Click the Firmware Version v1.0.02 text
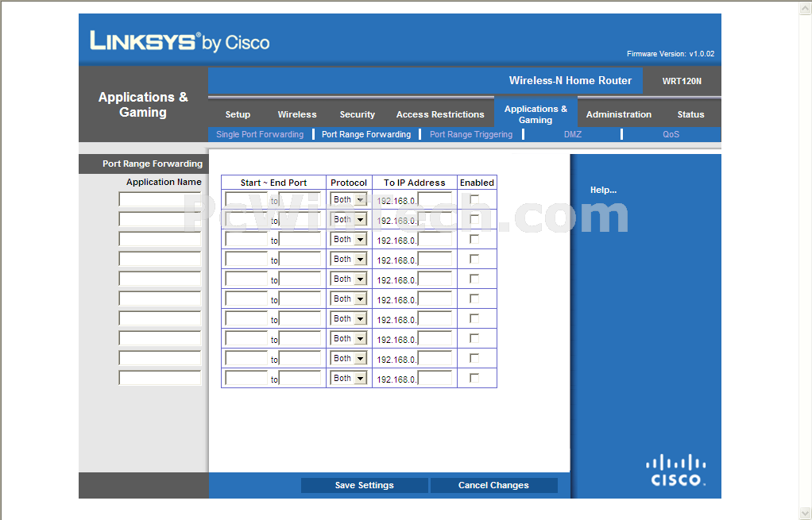812x520 pixels. coord(671,54)
